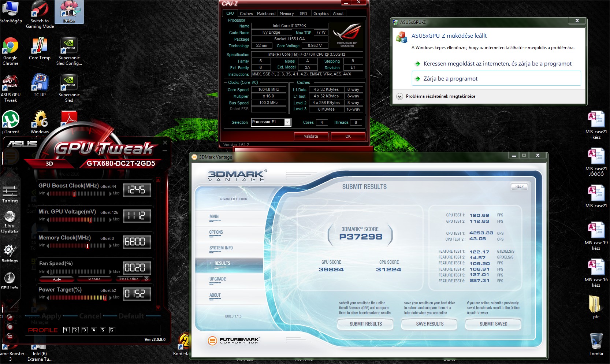Select the MIS-case 16 kész file icon
This screenshot has width=610, height=364.
(596, 274)
